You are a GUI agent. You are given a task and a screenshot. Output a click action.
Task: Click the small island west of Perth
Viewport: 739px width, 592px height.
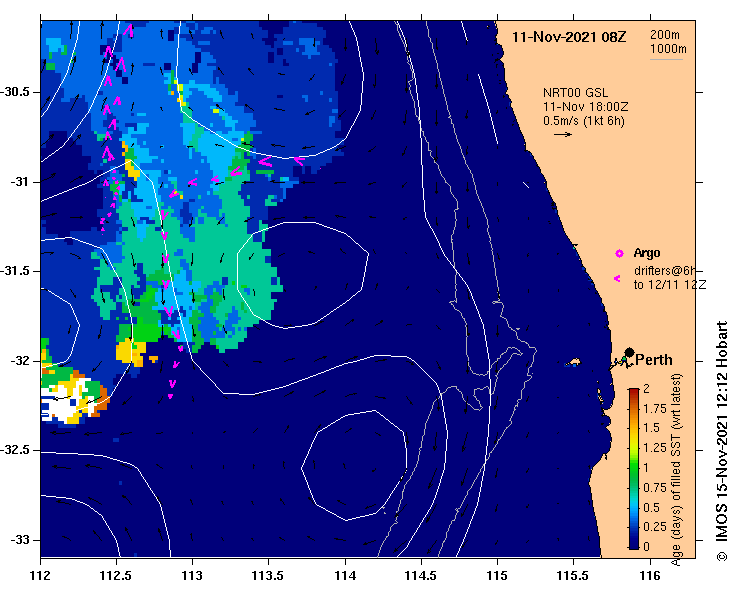click(573, 362)
